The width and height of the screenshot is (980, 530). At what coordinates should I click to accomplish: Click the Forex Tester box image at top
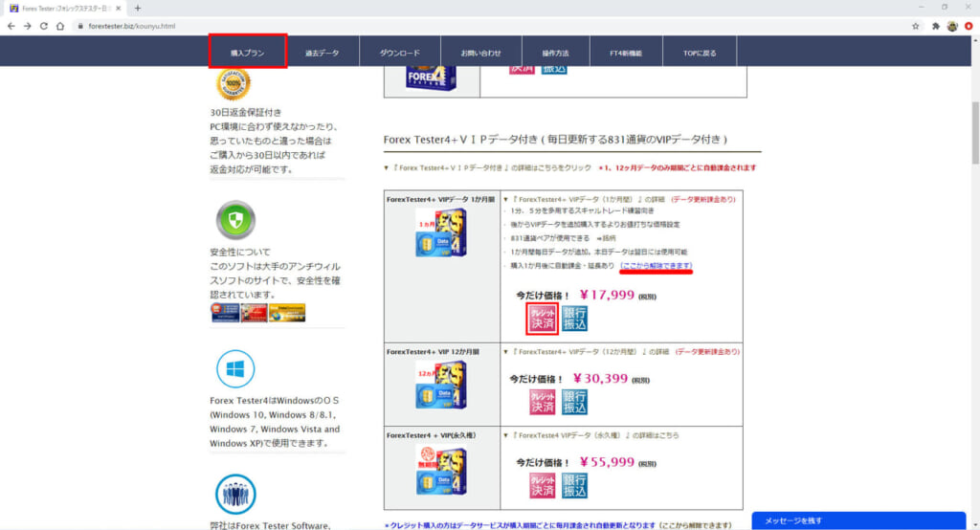coord(432,78)
